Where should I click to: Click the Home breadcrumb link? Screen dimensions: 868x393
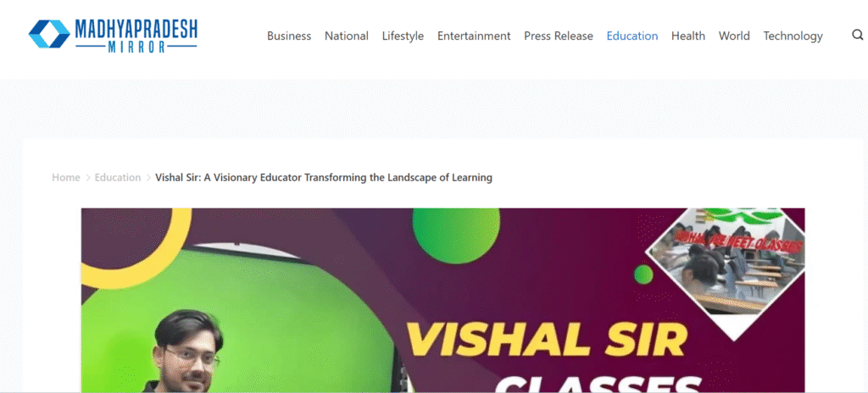66,178
